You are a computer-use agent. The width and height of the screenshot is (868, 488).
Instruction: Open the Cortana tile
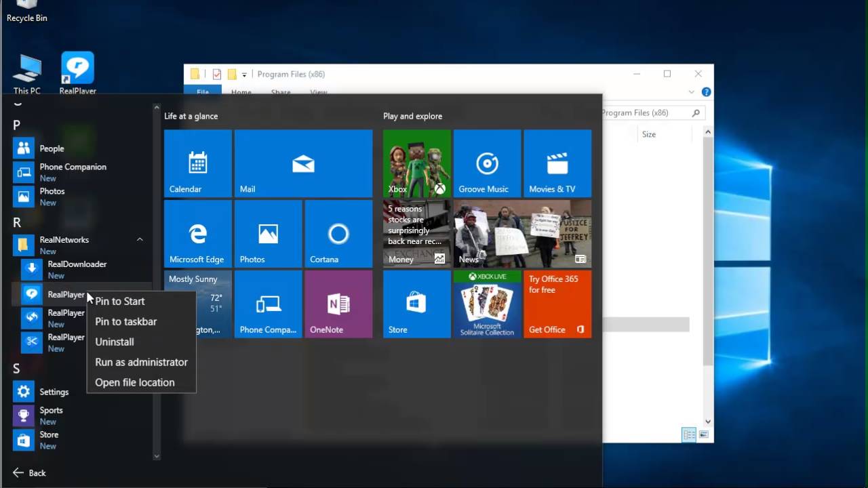pos(338,234)
